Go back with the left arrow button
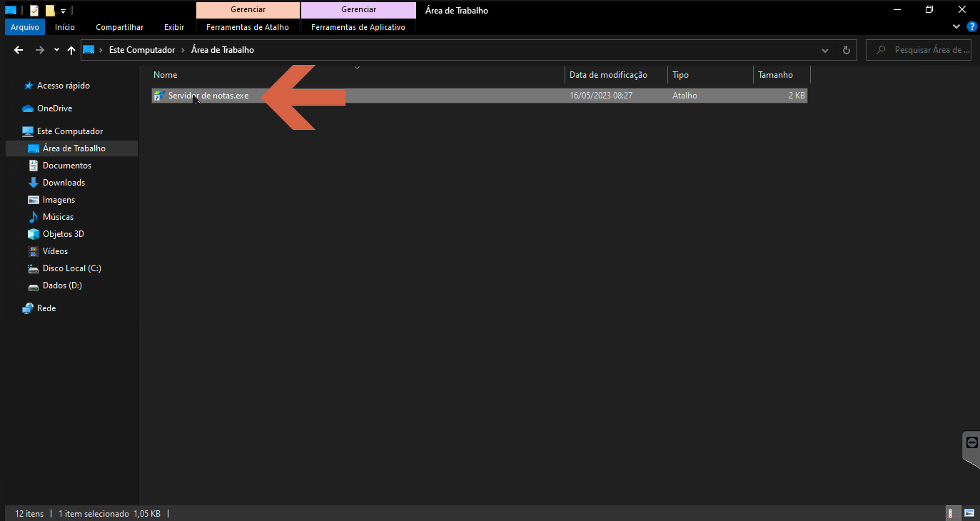 tap(19, 50)
